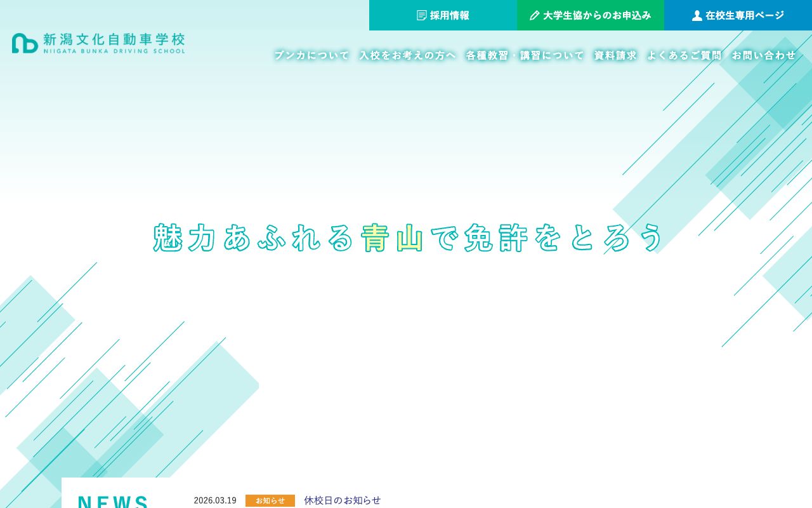Select the 採用情報 recruitment button
Image resolution: width=812 pixels, height=508 pixels.
pyautogui.click(x=442, y=15)
